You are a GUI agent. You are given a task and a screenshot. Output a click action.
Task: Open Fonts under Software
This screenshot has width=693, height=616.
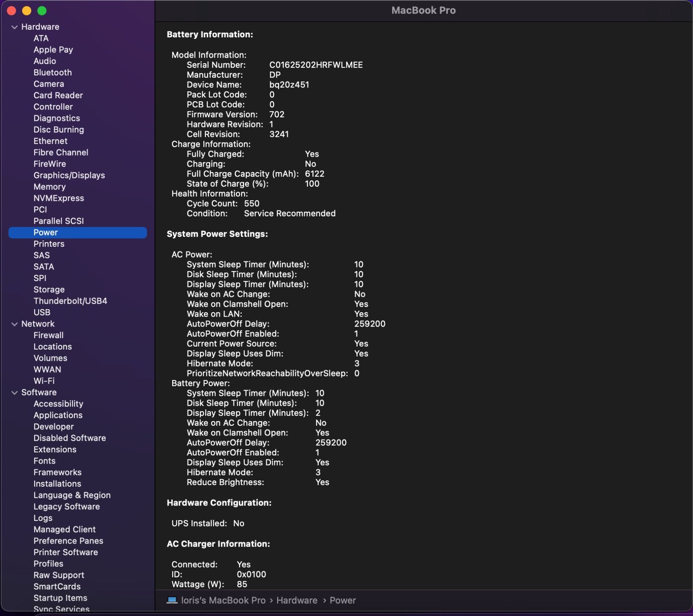pyautogui.click(x=44, y=461)
